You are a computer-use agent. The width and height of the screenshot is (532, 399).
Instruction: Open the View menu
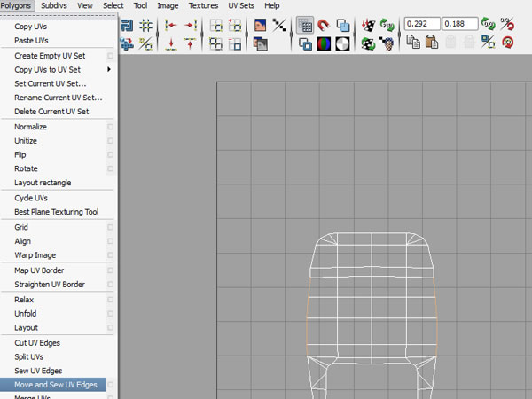(x=85, y=5)
